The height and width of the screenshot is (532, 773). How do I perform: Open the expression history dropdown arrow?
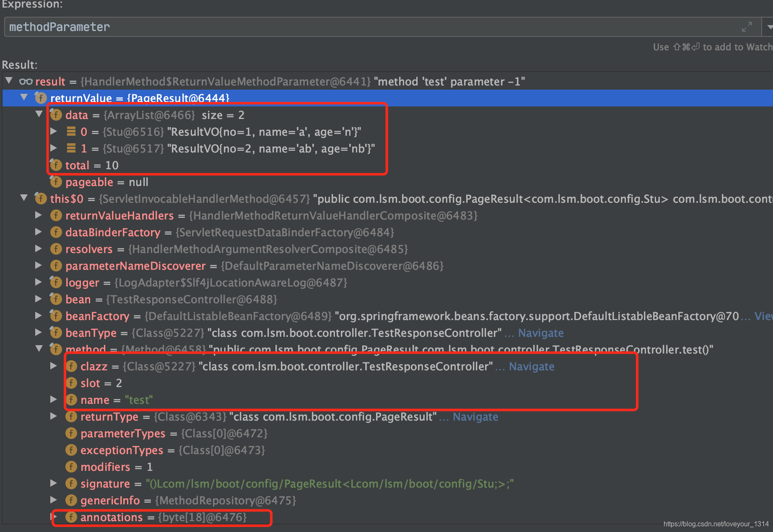(770, 27)
